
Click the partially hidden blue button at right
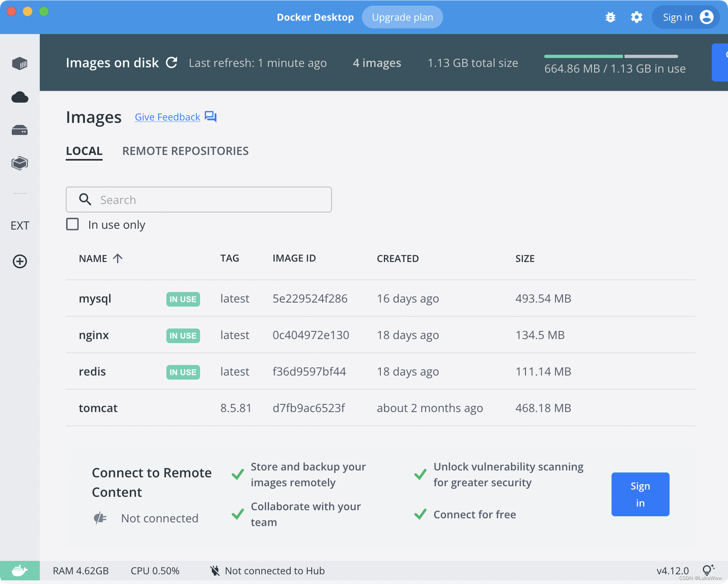pyautogui.click(x=720, y=62)
